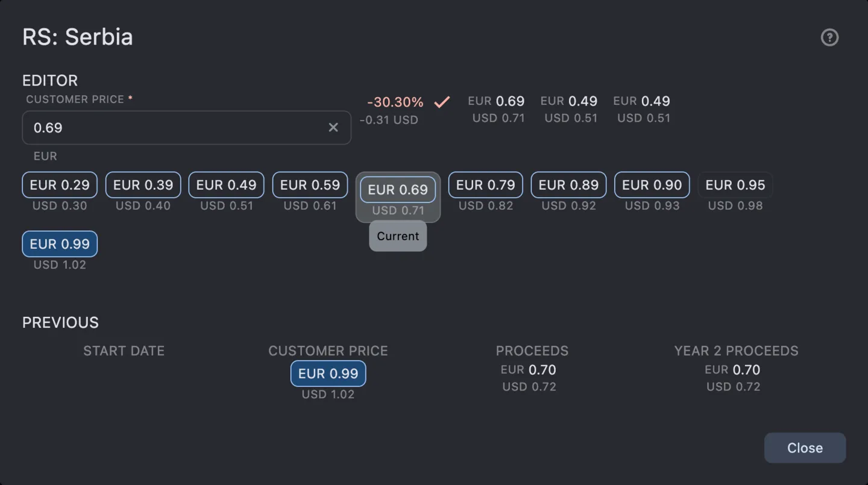Click the previous EUR 0.99 price chip
This screenshot has width=868, height=485.
(x=328, y=374)
